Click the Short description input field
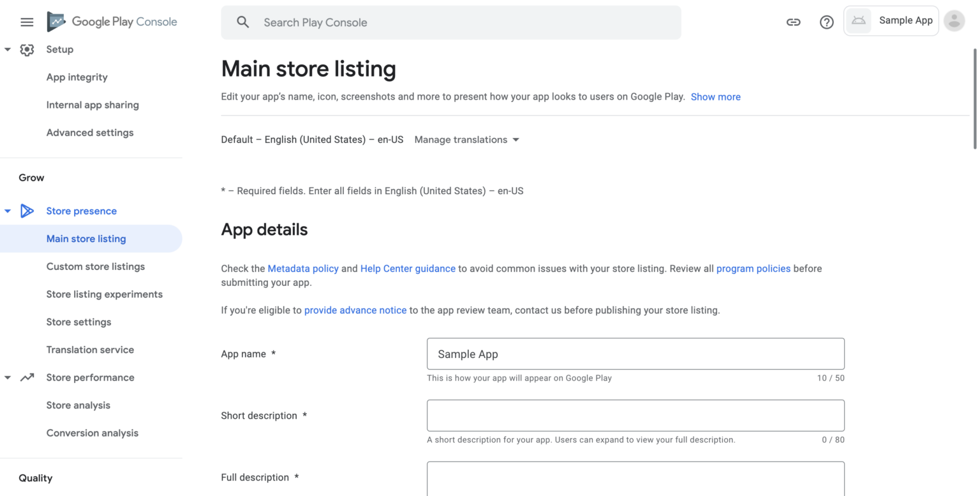The width and height of the screenshot is (980, 496). tap(635, 416)
